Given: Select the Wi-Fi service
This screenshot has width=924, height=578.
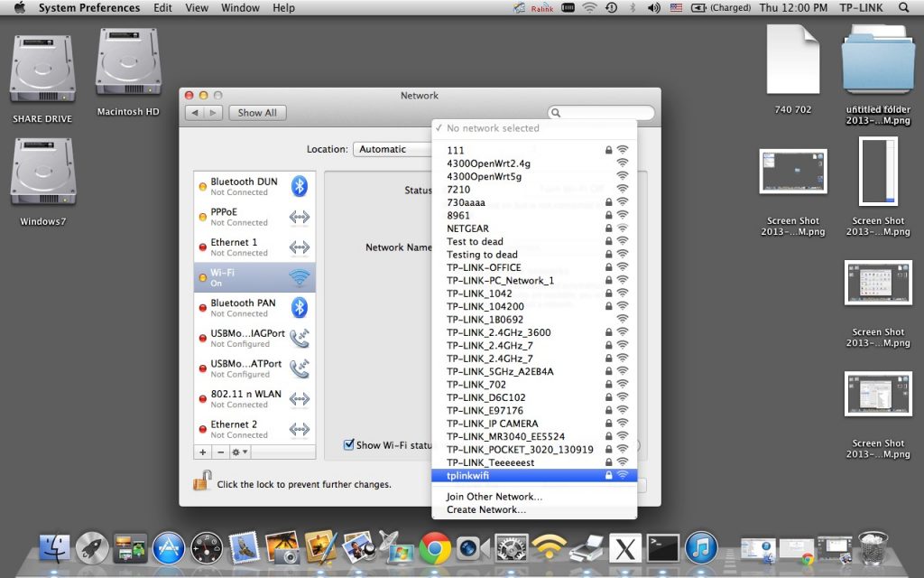Looking at the screenshot, I should [x=254, y=277].
